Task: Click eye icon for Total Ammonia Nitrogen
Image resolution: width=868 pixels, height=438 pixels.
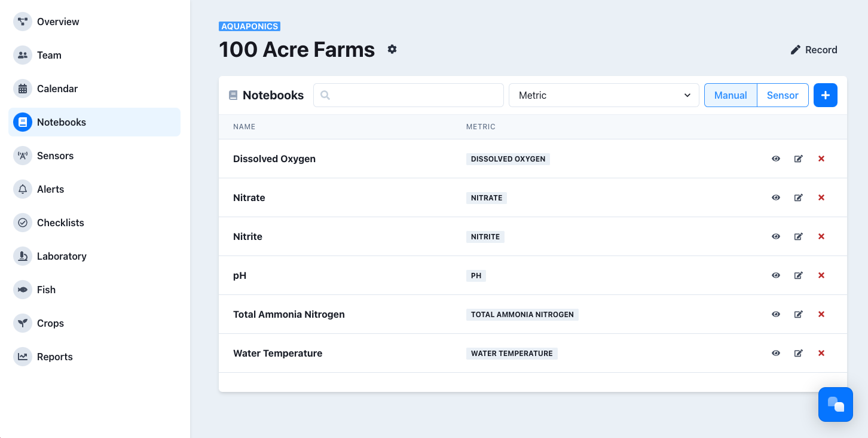Action: tap(776, 314)
